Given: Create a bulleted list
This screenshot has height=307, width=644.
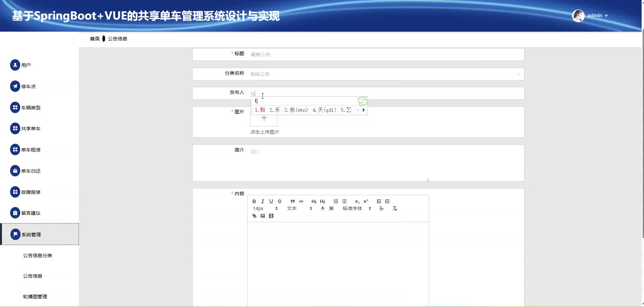Looking at the screenshot, I should tap(344, 201).
